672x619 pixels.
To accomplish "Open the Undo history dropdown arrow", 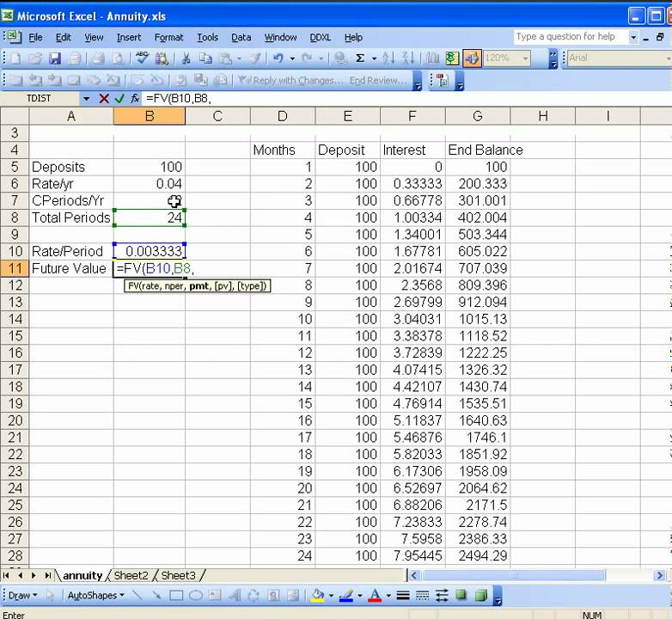I will click(x=292, y=58).
